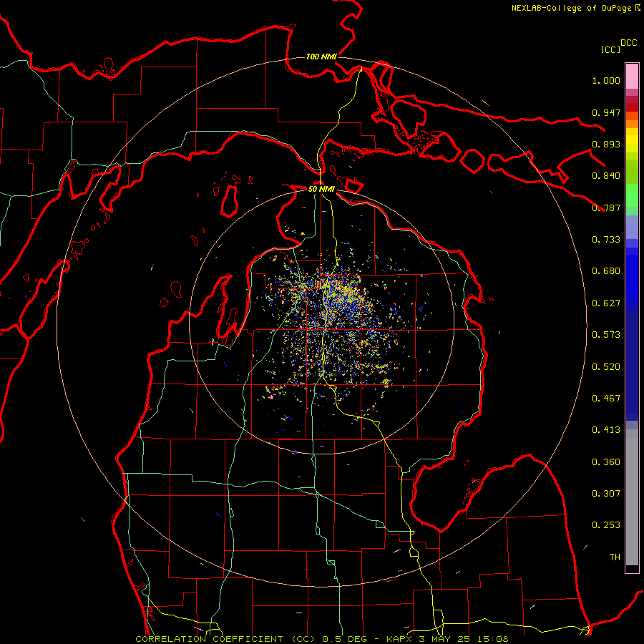Click the [CC] legend label
Image resolution: width=644 pixels, height=644 pixels.
pyautogui.click(x=610, y=49)
